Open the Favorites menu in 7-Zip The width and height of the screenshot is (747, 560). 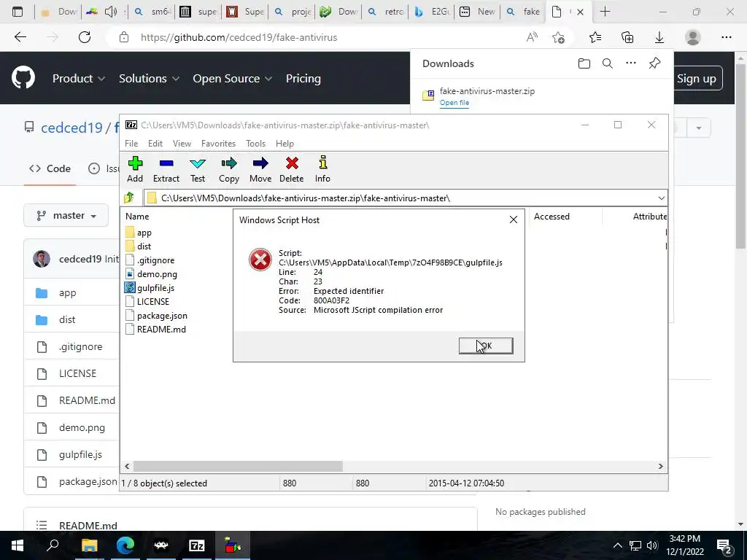point(218,144)
